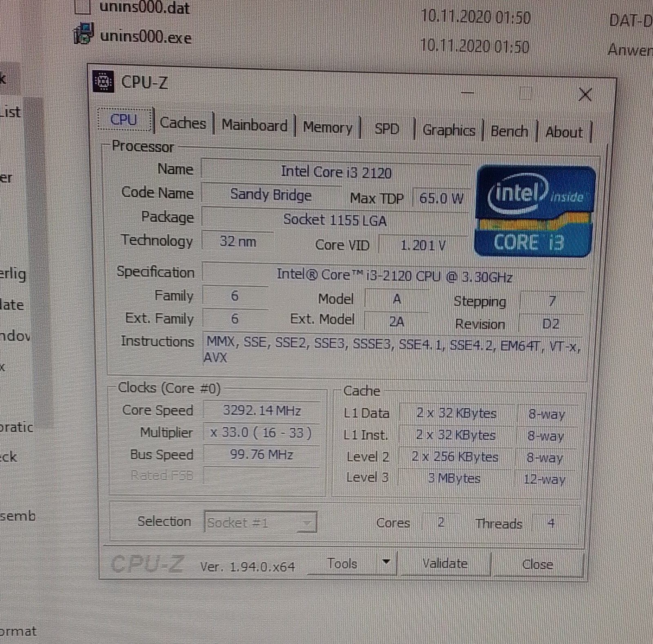Open the Memory tab
Viewport: 653px width, 644px height.
327,128
